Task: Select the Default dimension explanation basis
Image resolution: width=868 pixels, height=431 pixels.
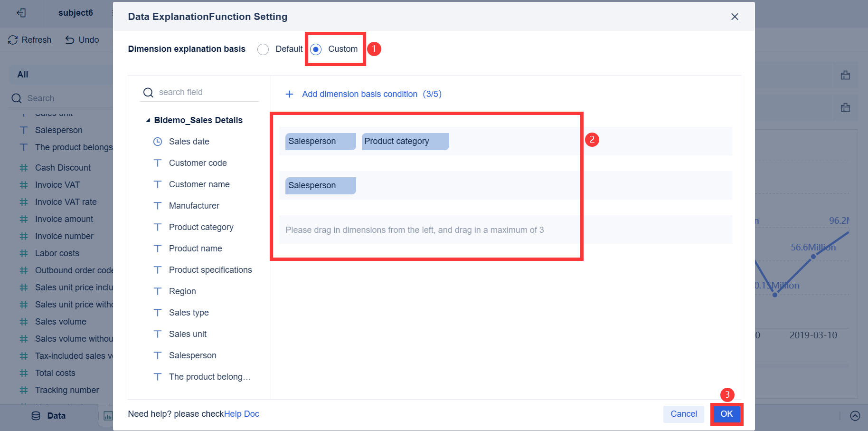Action: [x=263, y=49]
